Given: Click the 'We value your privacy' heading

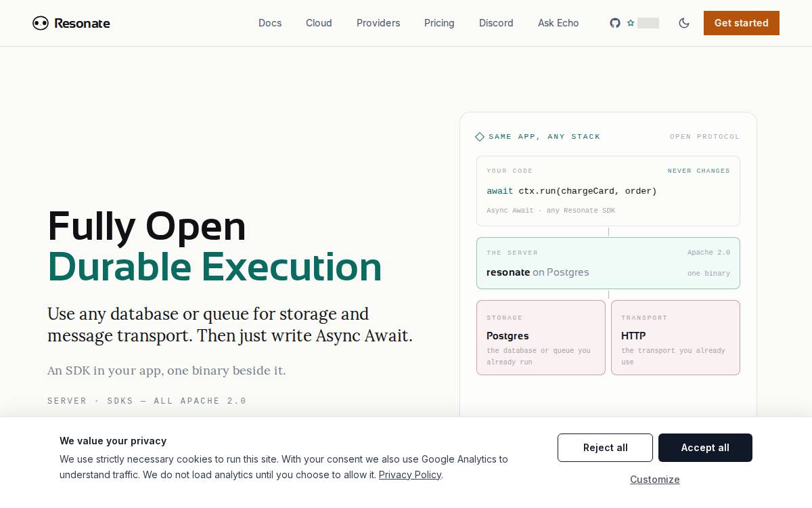Looking at the screenshot, I should pos(113,441).
